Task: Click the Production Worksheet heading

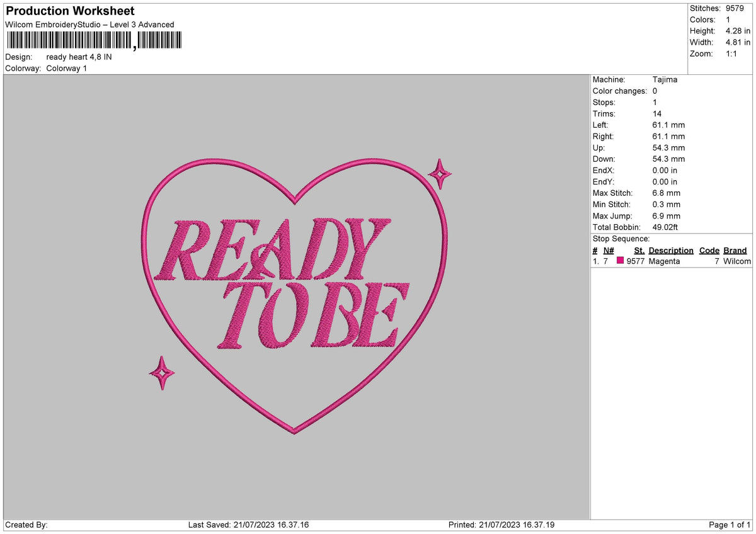Action: pos(69,11)
